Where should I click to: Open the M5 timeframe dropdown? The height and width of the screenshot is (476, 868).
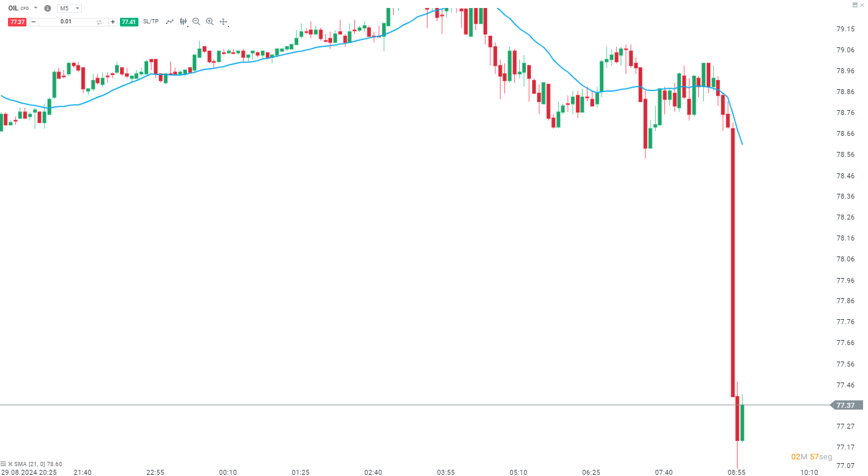pos(70,9)
